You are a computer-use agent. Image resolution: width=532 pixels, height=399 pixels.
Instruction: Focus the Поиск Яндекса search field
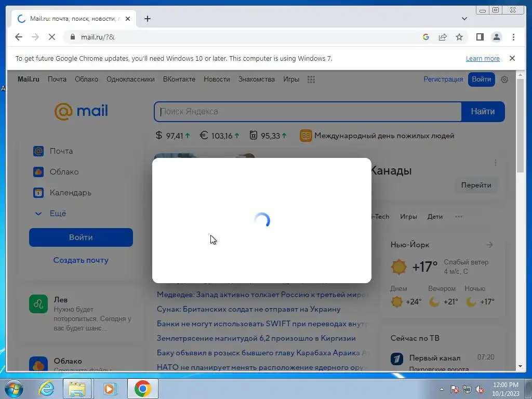(x=308, y=112)
